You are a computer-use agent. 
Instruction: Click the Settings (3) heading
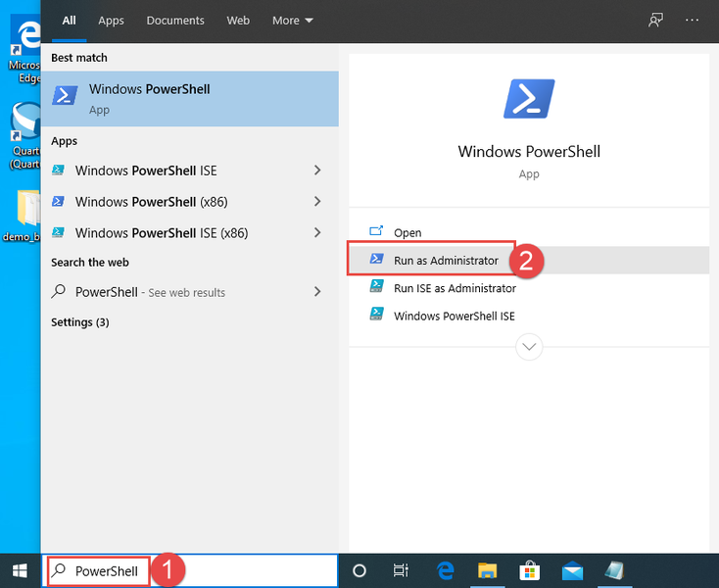(79, 322)
